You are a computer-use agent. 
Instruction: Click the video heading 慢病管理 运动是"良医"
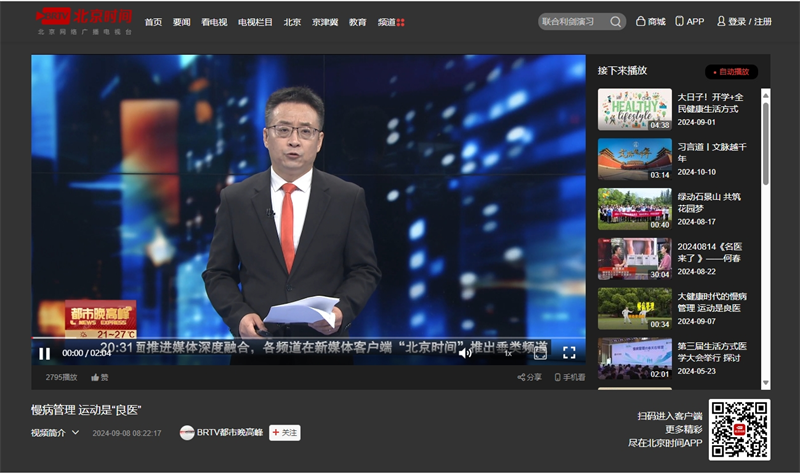point(86,410)
